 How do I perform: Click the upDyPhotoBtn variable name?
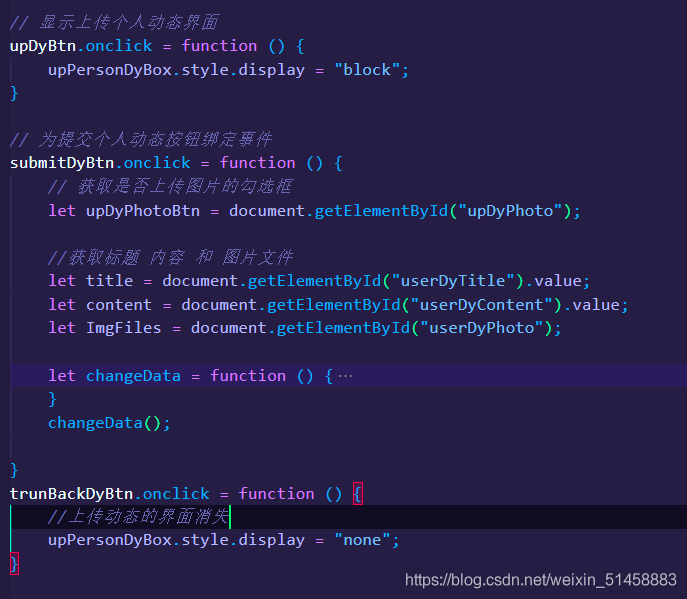143,211
